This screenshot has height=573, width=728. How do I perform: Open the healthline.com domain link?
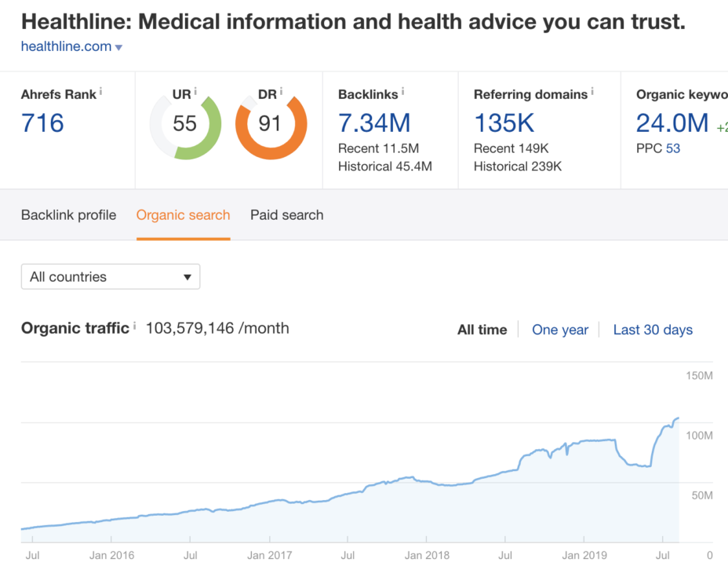coord(66,46)
